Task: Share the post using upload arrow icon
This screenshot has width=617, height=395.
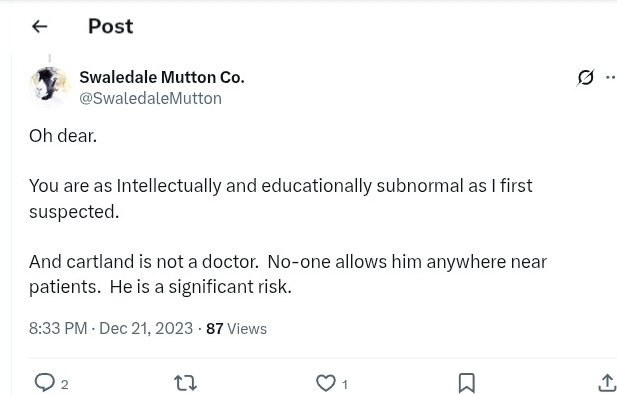Action: [x=607, y=383]
